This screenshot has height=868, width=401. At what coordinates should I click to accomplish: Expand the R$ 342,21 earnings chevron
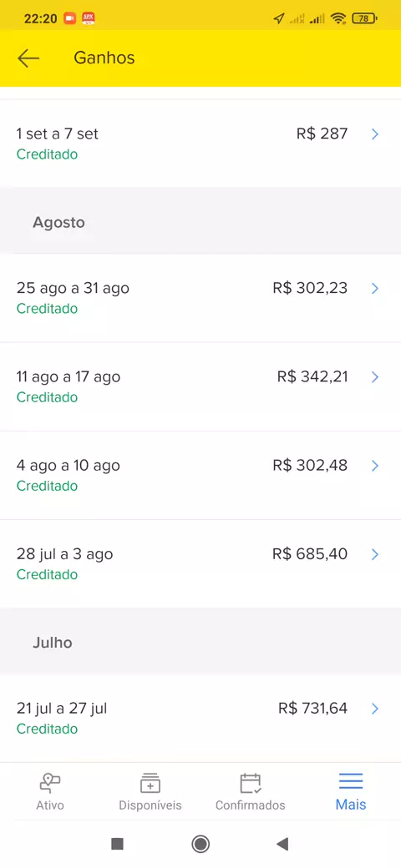(x=375, y=377)
